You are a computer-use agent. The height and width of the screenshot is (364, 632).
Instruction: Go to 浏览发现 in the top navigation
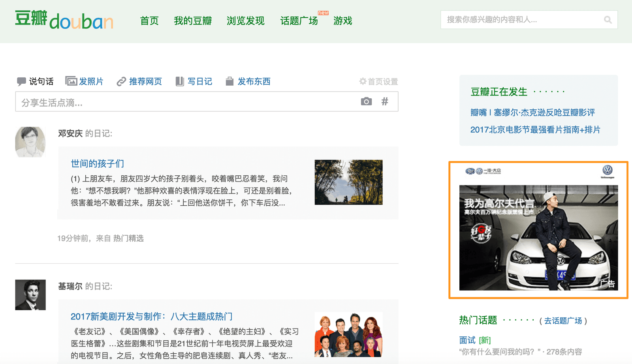[x=245, y=21]
